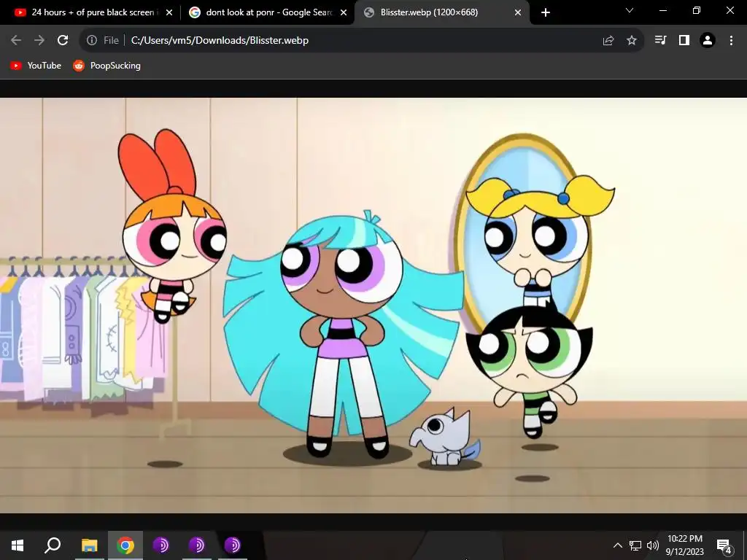Open File Explorer from the taskbar

90,545
